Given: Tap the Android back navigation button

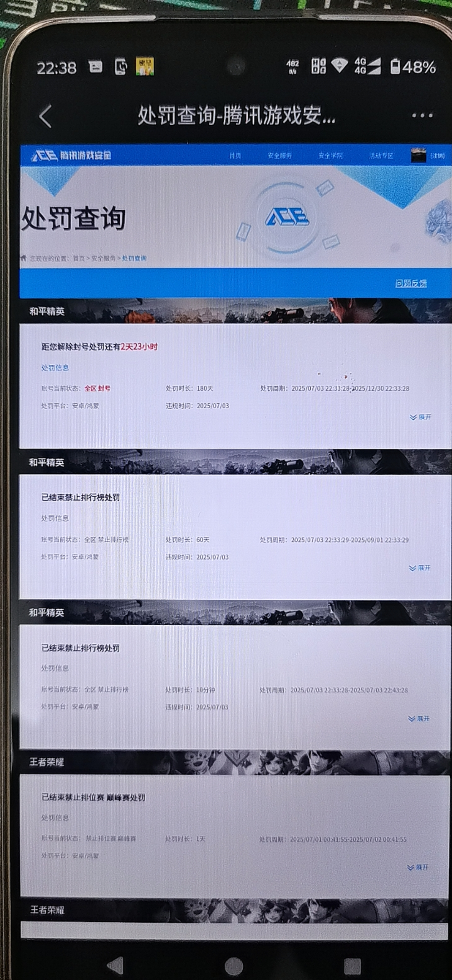Looking at the screenshot, I should (x=115, y=965).
